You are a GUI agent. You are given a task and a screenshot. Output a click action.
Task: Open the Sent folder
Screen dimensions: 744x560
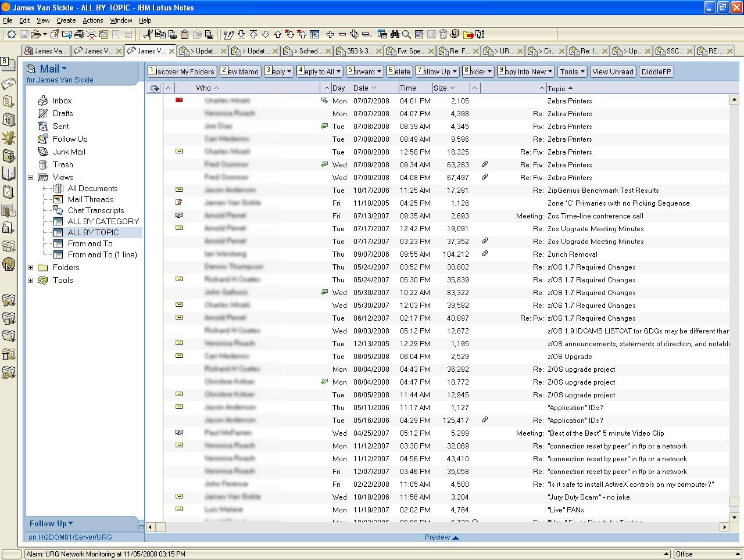point(61,126)
